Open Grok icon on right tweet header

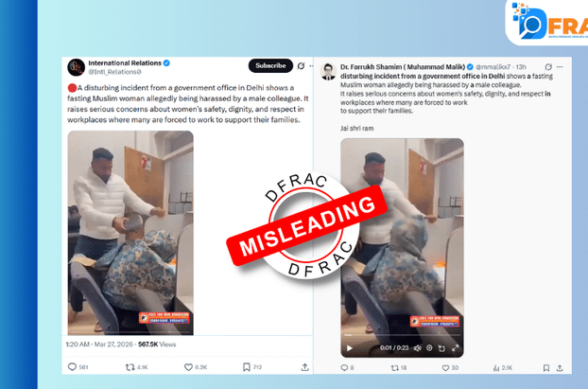[548, 67]
